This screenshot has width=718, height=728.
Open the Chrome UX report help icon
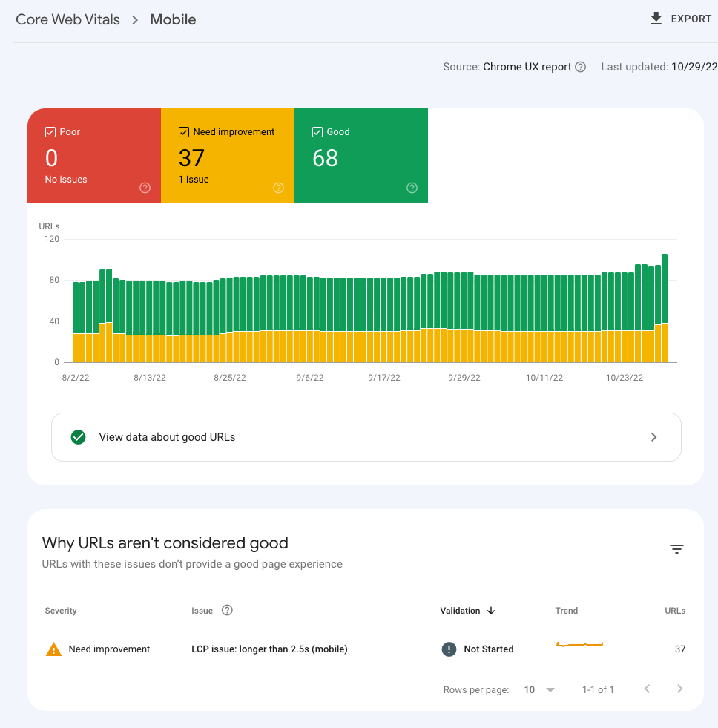tap(582, 67)
